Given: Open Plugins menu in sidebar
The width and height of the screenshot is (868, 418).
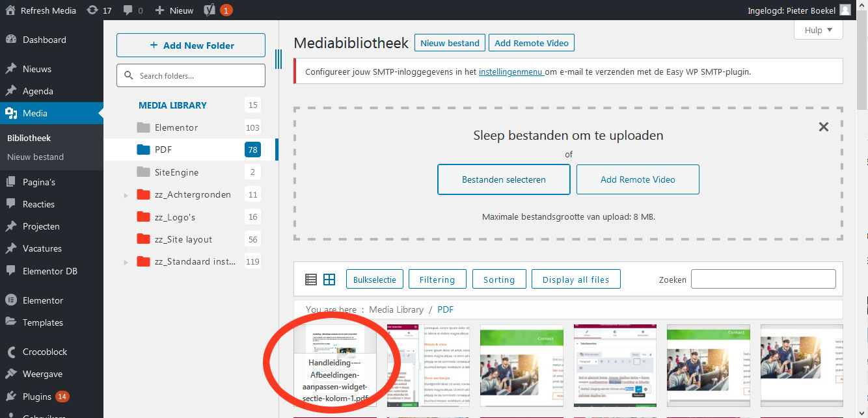Looking at the screenshot, I should click(x=37, y=397).
